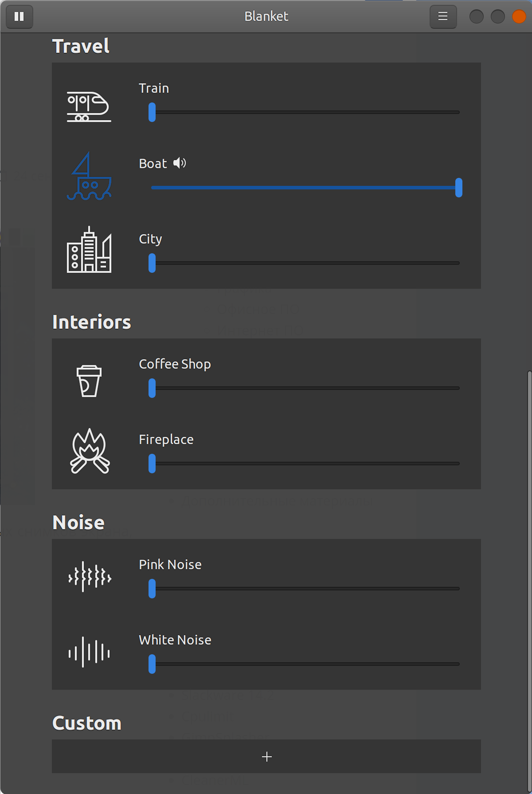Click the City buildings icon

pos(89,249)
